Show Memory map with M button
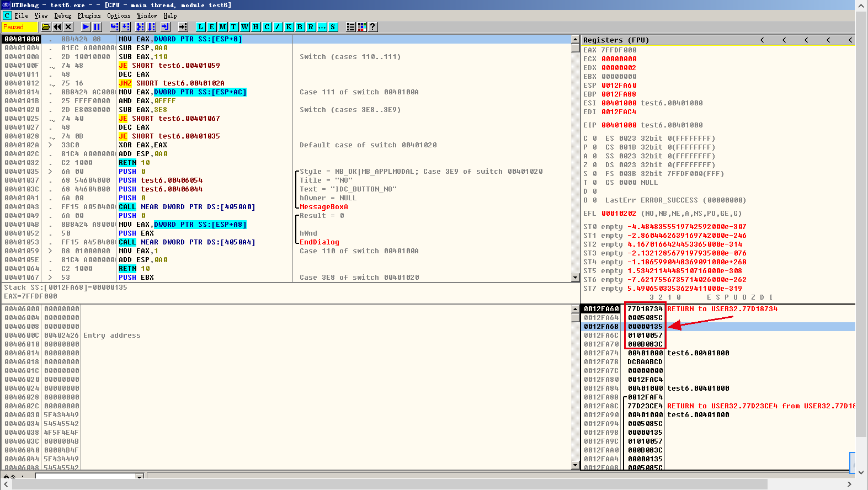868x490 pixels. [x=222, y=26]
